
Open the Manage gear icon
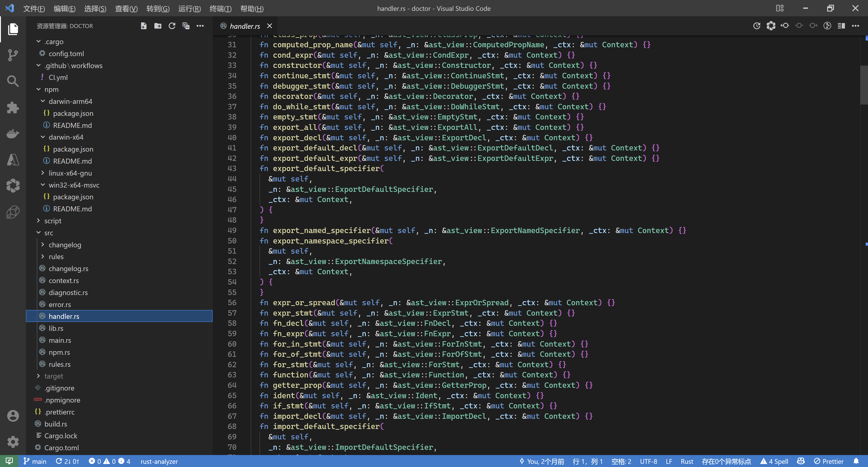click(x=13, y=441)
